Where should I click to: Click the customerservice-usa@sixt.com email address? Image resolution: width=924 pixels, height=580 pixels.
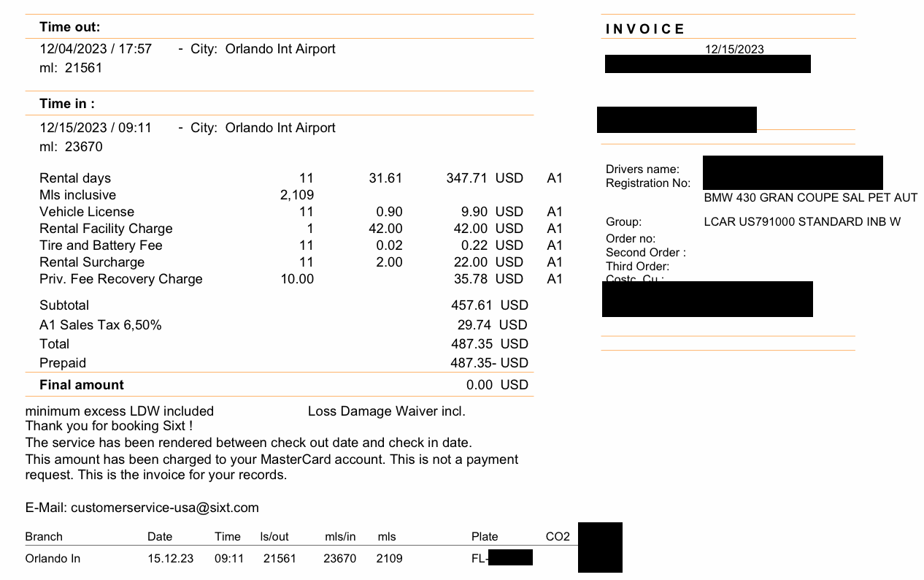pos(164,508)
